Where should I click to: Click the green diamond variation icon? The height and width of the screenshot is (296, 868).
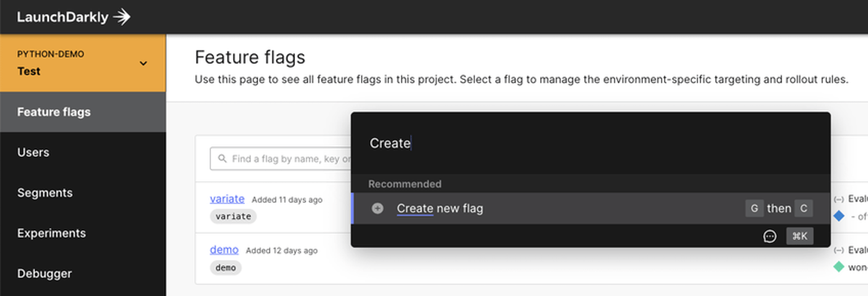click(x=839, y=267)
